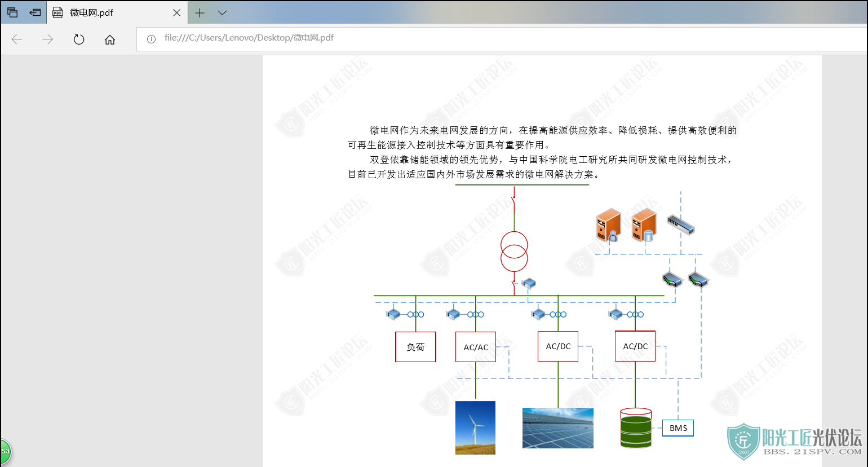
Task: Click the orange database server icon
Action: tap(644, 225)
